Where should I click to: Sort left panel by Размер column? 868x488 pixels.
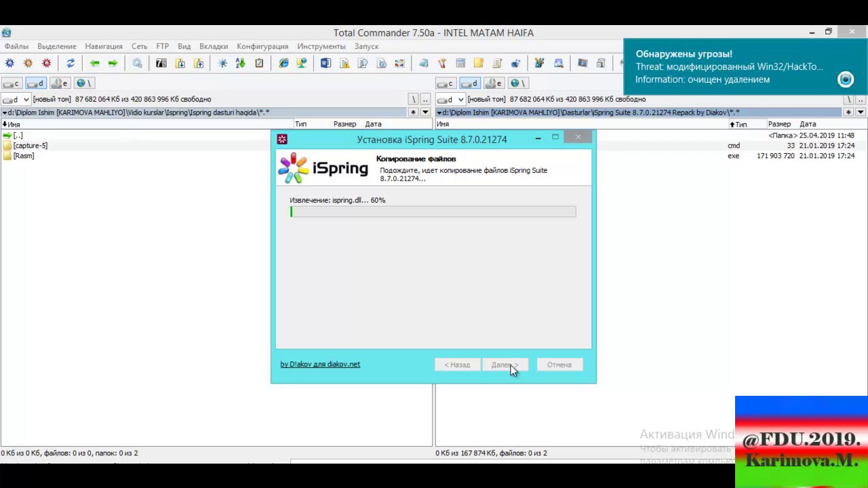[x=344, y=124]
